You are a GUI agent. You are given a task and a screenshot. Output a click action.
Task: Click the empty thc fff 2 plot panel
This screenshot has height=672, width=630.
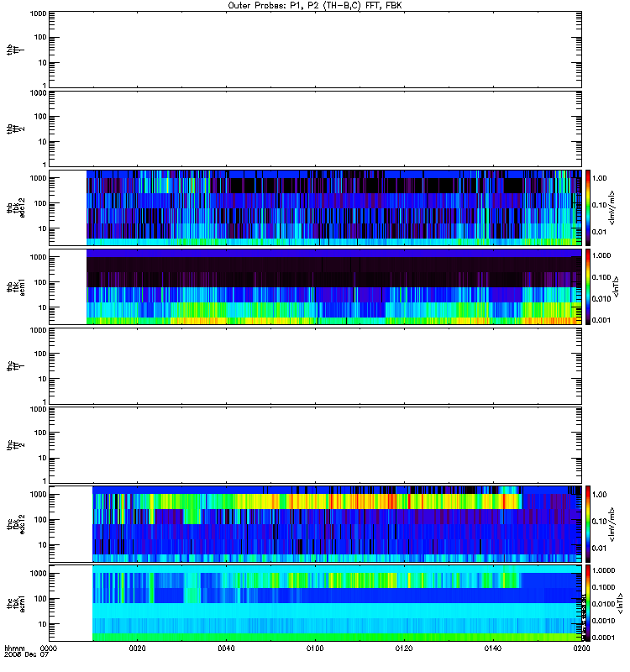315,445
